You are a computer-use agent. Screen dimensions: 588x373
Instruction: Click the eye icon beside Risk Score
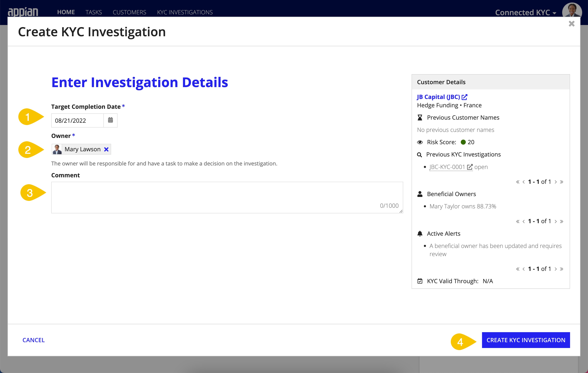click(x=420, y=142)
